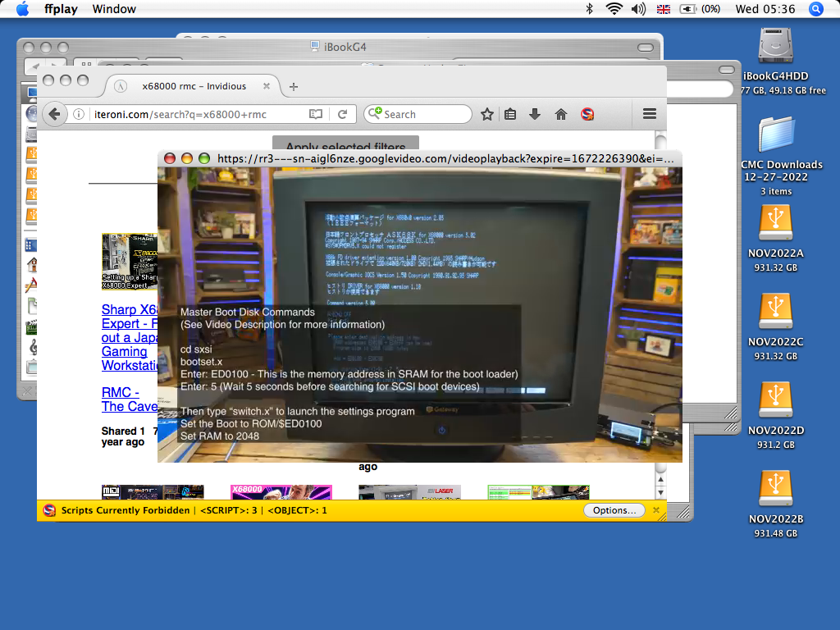Screen dimensions: 840x630
Task: Click the ffplay video window title bar
Action: pyautogui.click(x=419, y=158)
